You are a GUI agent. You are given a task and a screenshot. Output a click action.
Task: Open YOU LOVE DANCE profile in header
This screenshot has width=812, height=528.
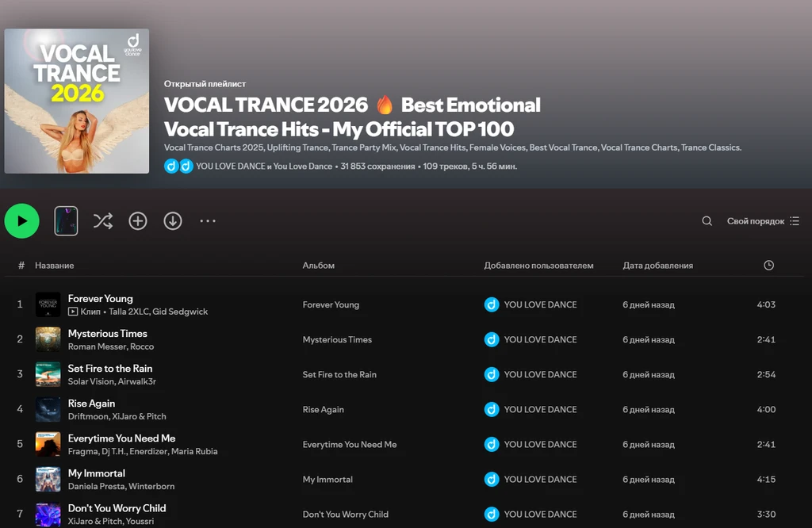pos(231,166)
